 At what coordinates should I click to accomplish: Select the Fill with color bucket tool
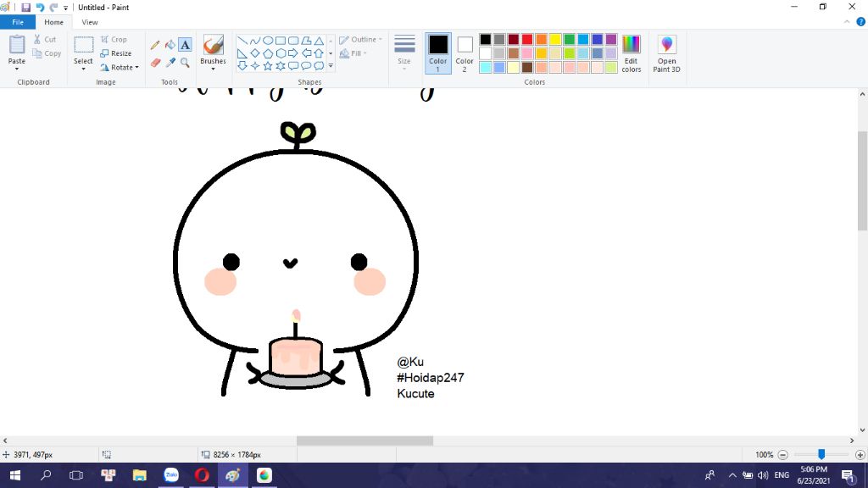(x=170, y=45)
